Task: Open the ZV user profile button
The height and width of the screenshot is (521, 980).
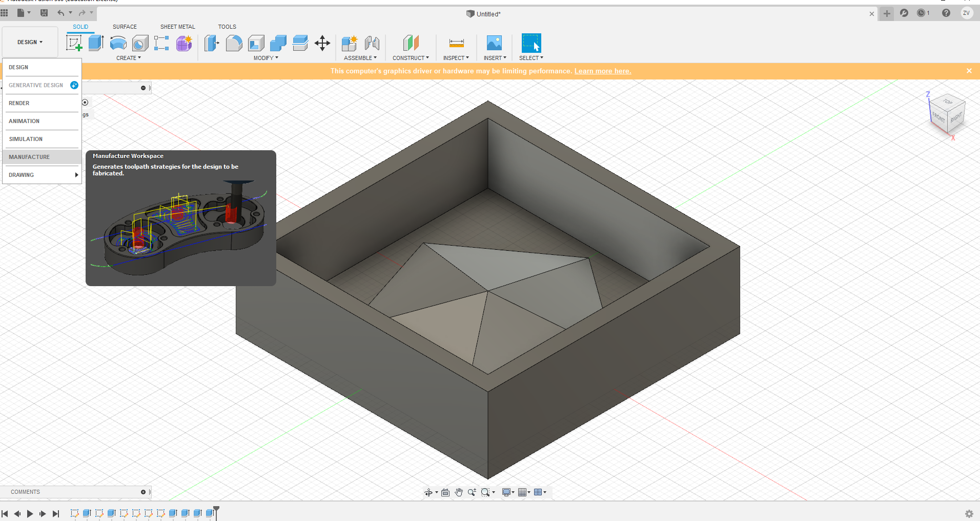Action: coord(966,13)
